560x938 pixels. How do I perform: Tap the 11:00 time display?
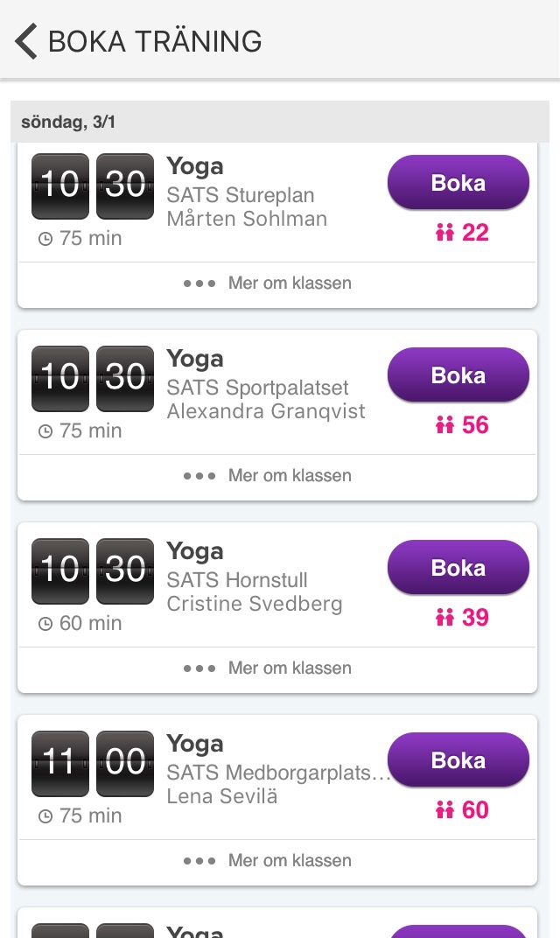click(93, 763)
